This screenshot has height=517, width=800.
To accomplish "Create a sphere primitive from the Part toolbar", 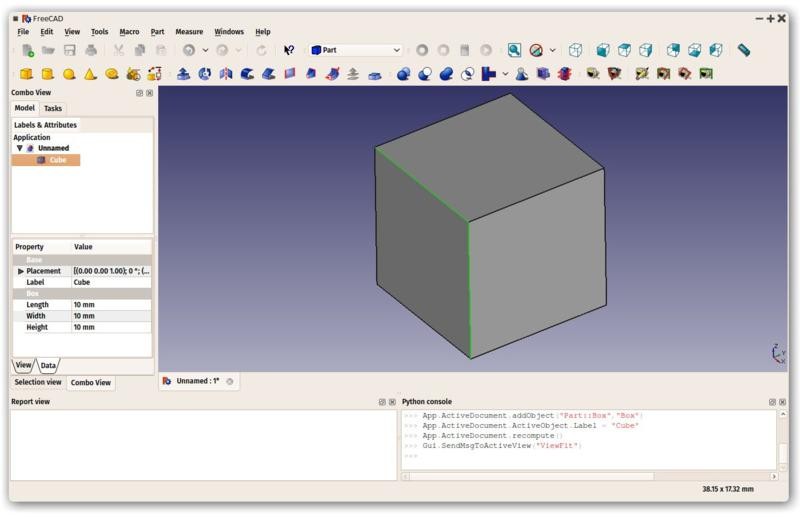I will coord(69,74).
